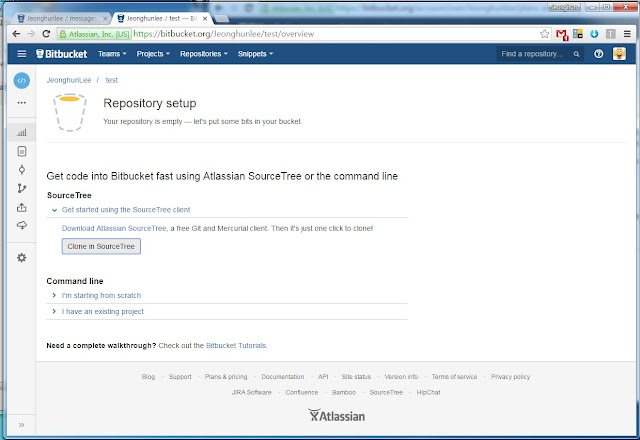Close the Jeonghunlee / messages tab
The image size is (640, 440).
105,19
